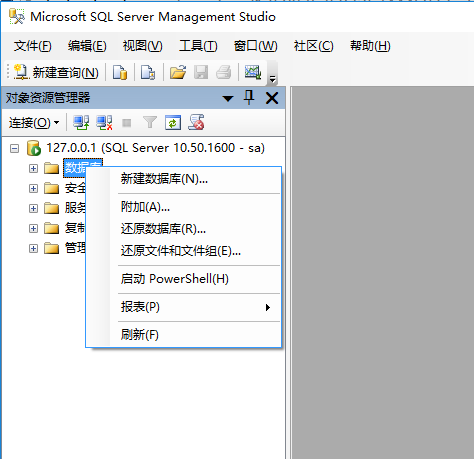Click the new query file icon beside it
474x459 pixels.
point(148,72)
